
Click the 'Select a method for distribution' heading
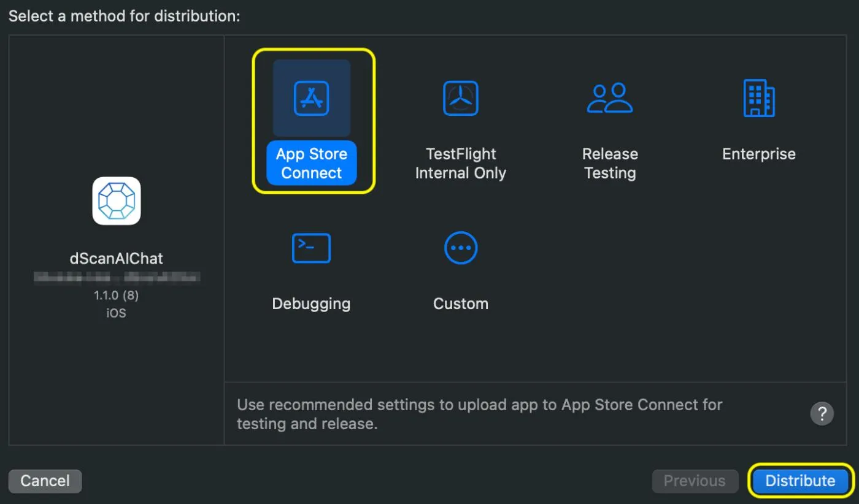pyautogui.click(x=124, y=16)
